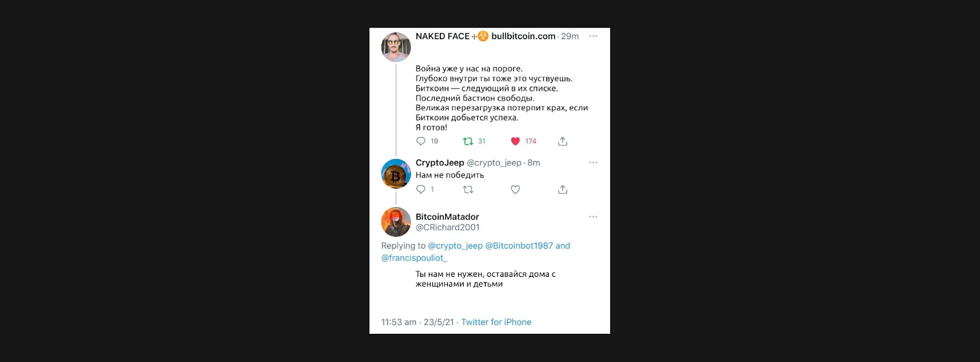This screenshot has height=362, width=980.
Task: Click the Twitter for iPhone link
Action: pyautogui.click(x=496, y=322)
